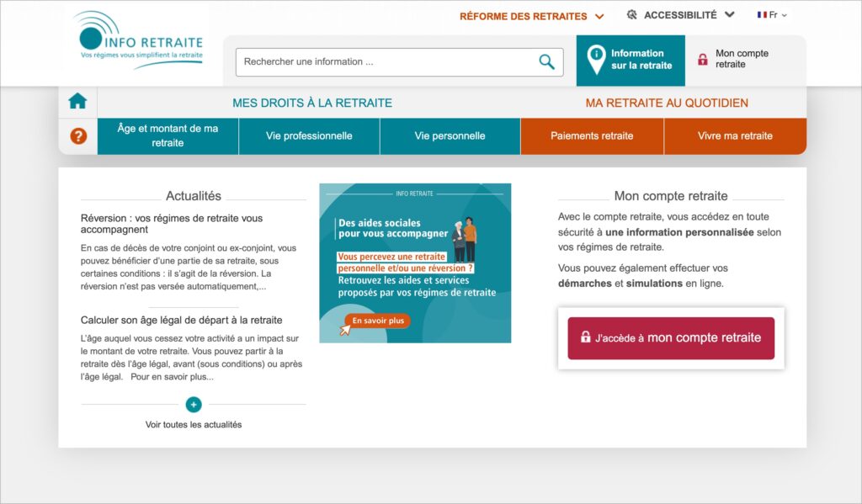Click the French flag icon
Viewport: 862px width, 504px height.
[763, 14]
